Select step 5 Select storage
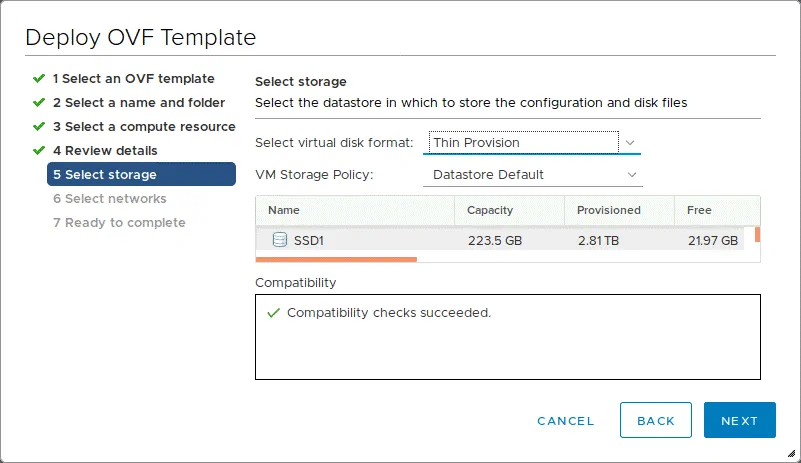801x463 pixels. coord(140,174)
